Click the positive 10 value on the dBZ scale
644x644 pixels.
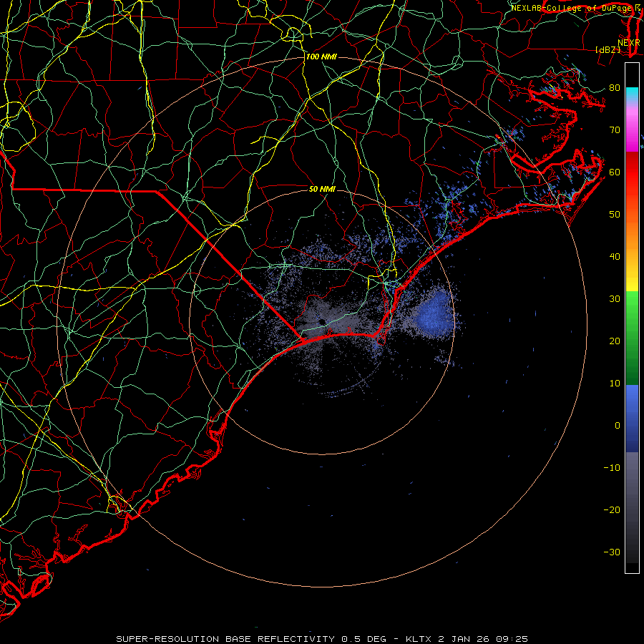pos(615,384)
